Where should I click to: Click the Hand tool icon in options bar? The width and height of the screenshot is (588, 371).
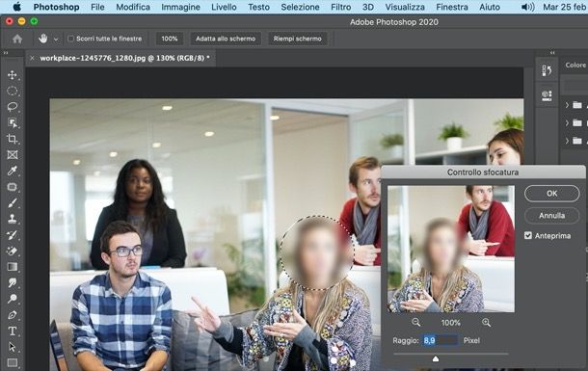tap(42, 39)
